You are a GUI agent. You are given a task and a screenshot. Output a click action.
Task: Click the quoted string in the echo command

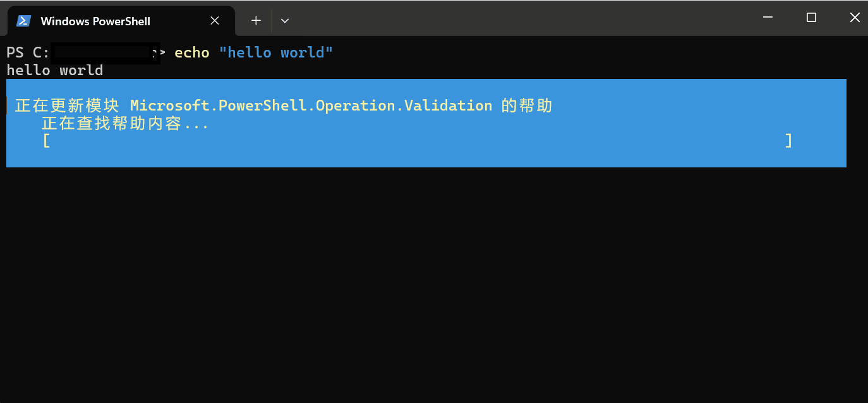point(278,52)
